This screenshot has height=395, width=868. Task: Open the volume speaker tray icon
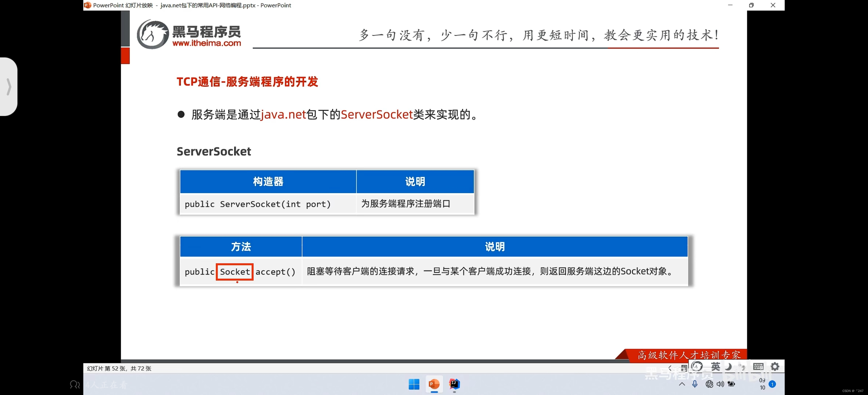point(720,384)
